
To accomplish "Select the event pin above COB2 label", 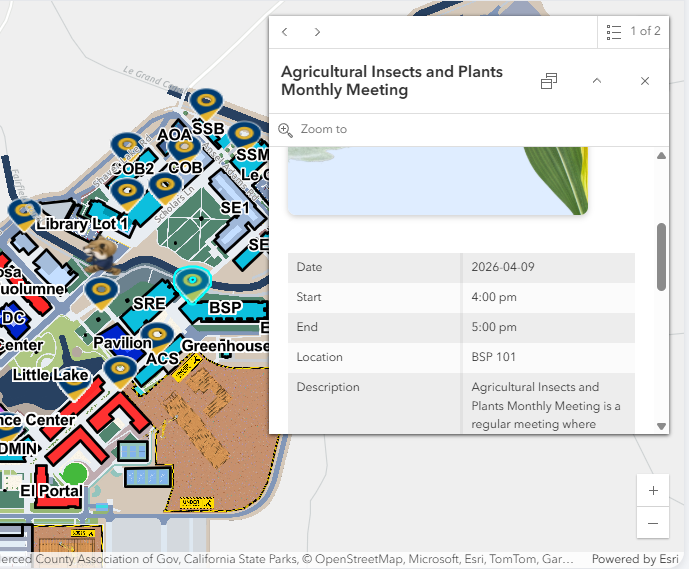I will point(127,149).
